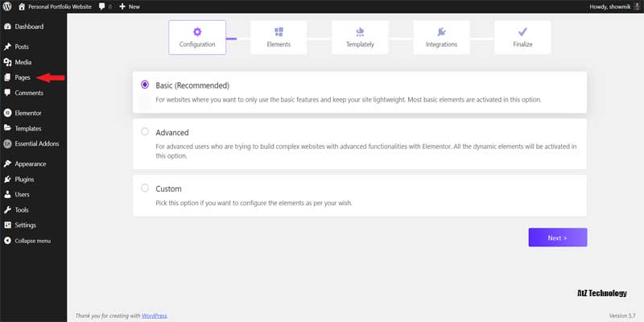Click the home icon beside site name
644x322 pixels.
[22, 6]
